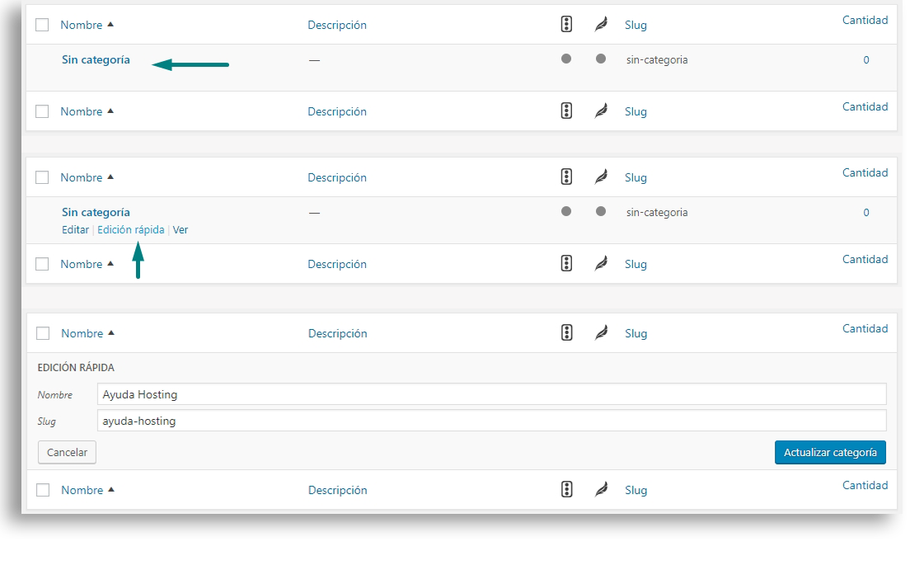Sort by Descripción in header above Edición Rápida form
The width and height of the screenshot is (924, 565).
pos(337,333)
